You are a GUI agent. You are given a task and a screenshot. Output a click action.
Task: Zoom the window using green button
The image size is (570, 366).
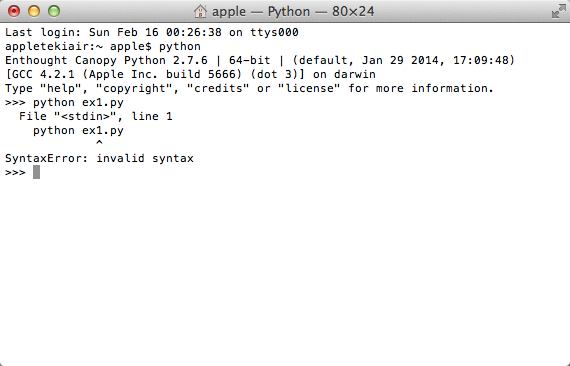click(x=54, y=11)
